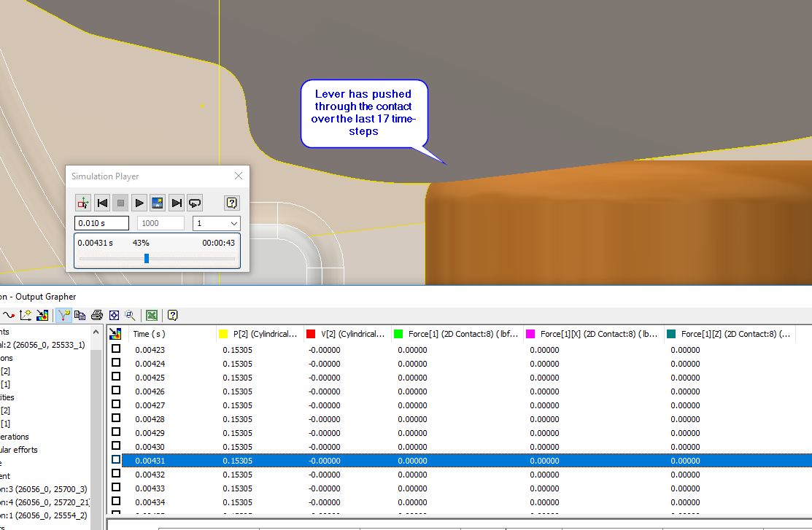Select the 0.010 s time input field
The width and height of the screenshot is (812, 530).
(x=101, y=222)
